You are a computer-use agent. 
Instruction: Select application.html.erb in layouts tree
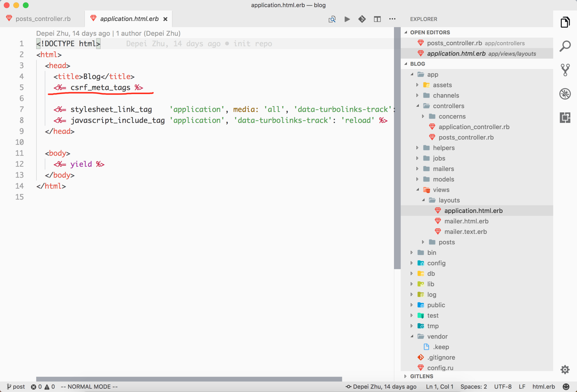(477, 211)
